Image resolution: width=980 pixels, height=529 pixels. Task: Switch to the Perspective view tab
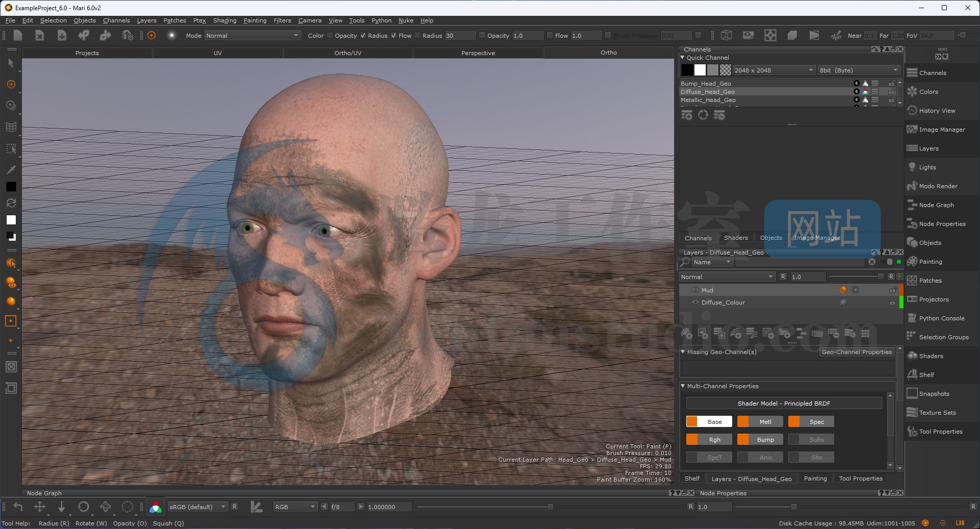[478, 53]
